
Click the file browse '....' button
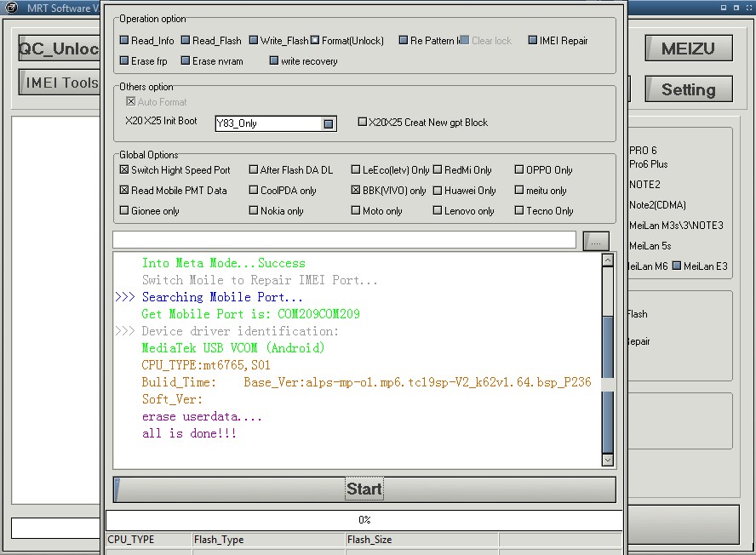click(x=596, y=241)
